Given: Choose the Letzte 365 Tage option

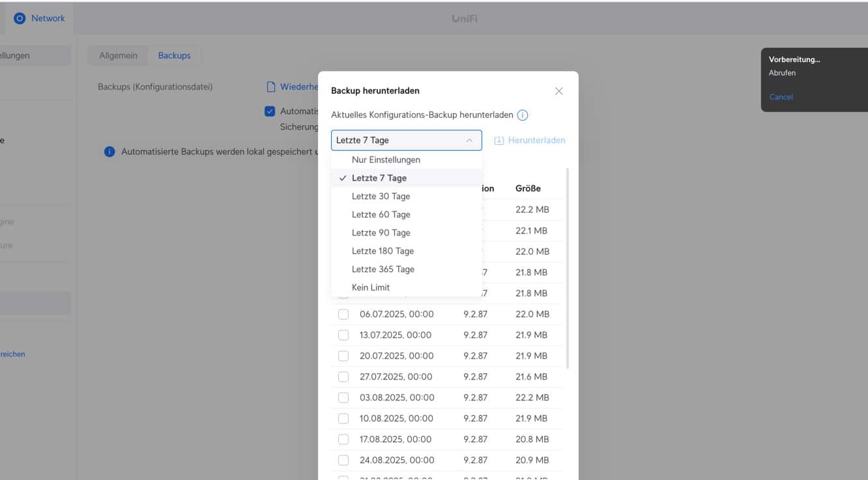Looking at the screenshot, I should [x=383, y=269].
